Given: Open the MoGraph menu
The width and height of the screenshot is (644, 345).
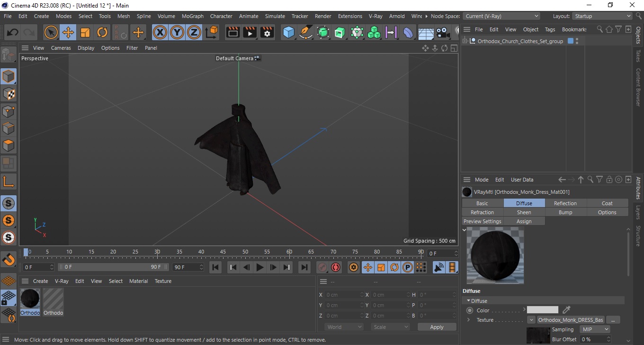Looking at the screenshot, I should pos(193,16).
